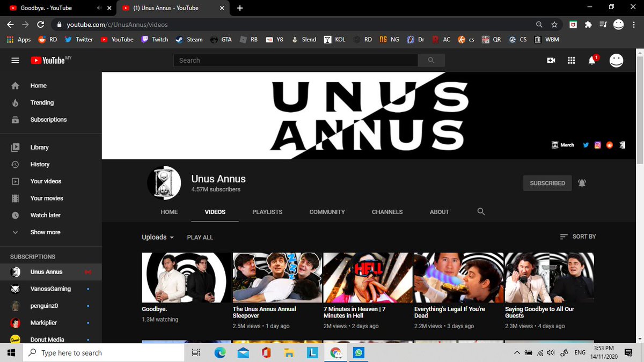The image size is (644, 362).
Task: Click the McAfee extension icon in toolbar
Action: (x=574, y=25)
